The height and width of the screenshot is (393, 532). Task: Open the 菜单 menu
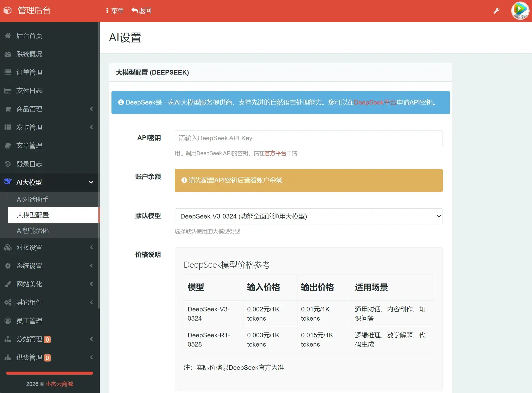(x=115, y=10)
